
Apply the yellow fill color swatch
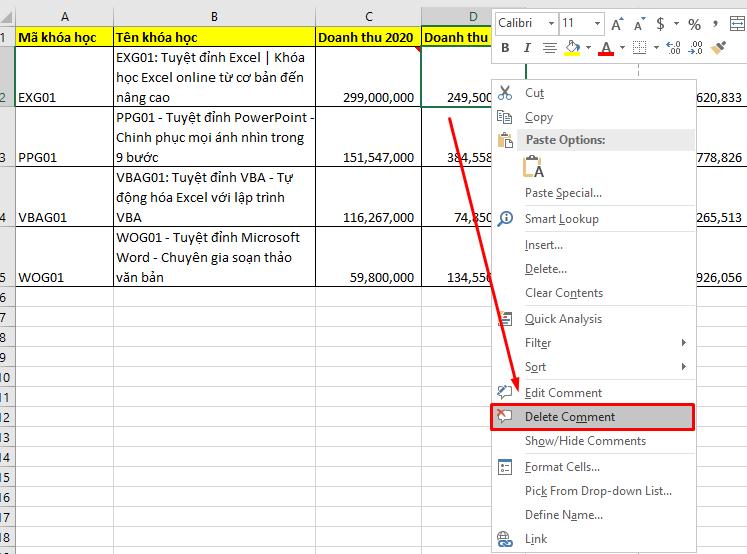click(x=573, y=48)
